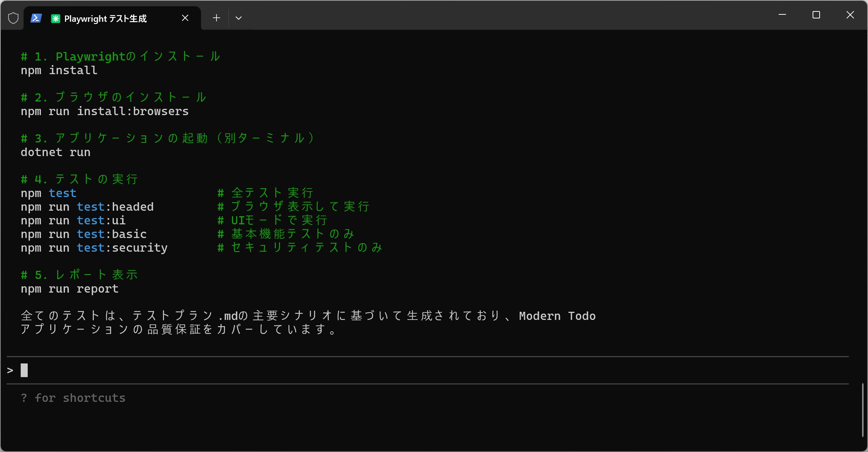Minimize the terminal window
868x452 pixels.
(x=782, y=15)
